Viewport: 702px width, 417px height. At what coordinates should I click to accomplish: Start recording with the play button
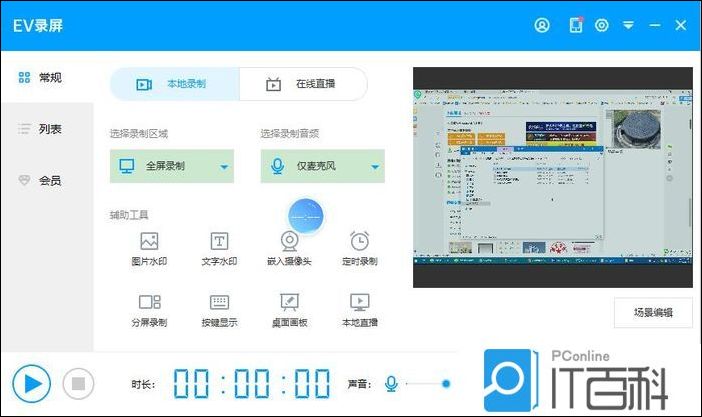coord(31,384)
